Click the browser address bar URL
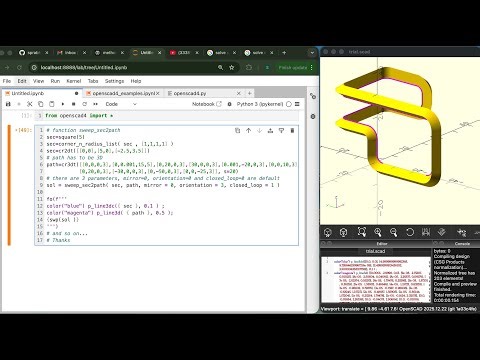This screenshot has height=360, width=480. tap(84, 68)
